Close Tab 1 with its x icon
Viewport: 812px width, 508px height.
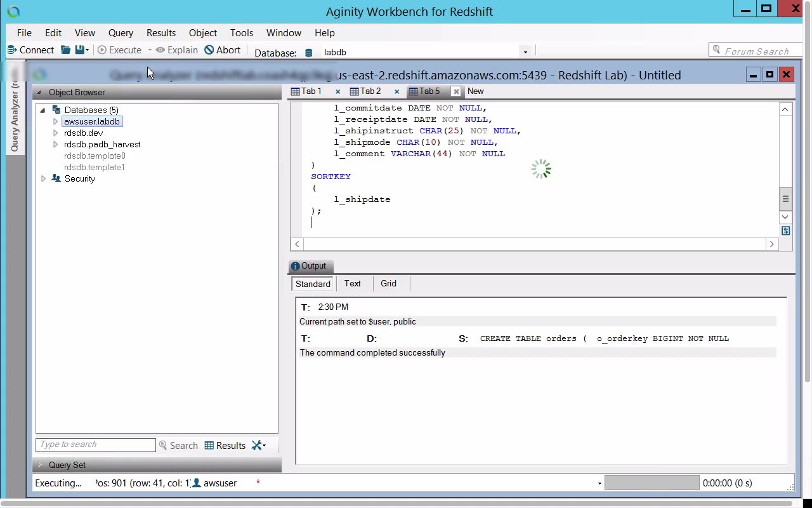click(337, 91)
